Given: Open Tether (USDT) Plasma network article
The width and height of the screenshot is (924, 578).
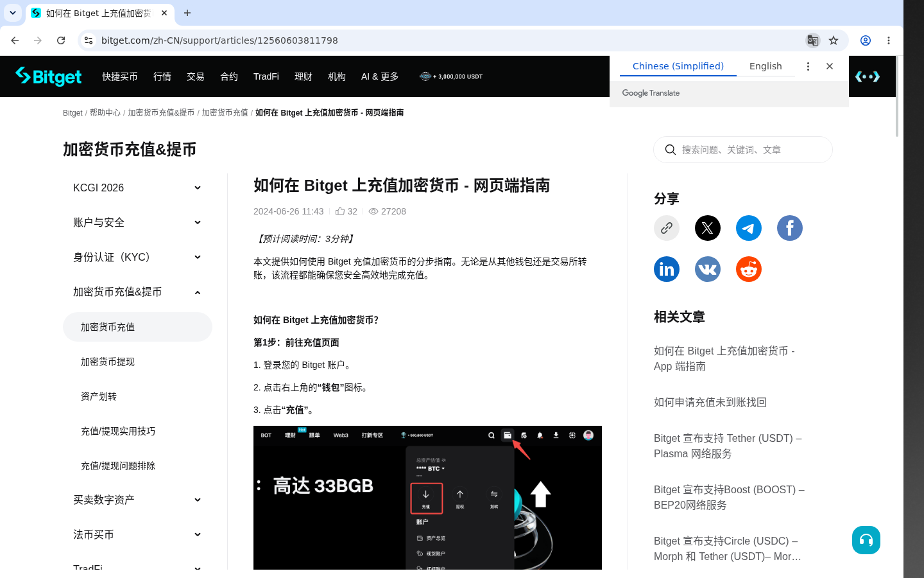Looking at the screenshot, I should click(728, 446).
